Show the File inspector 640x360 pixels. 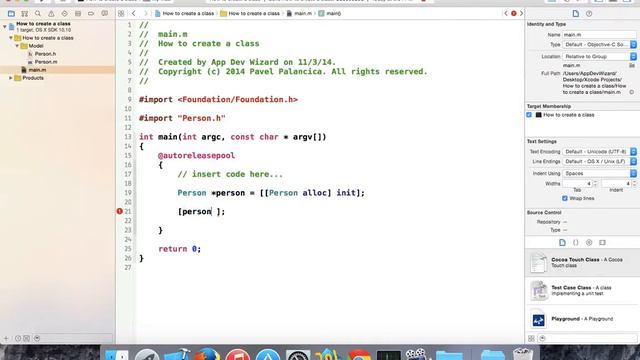576,13
